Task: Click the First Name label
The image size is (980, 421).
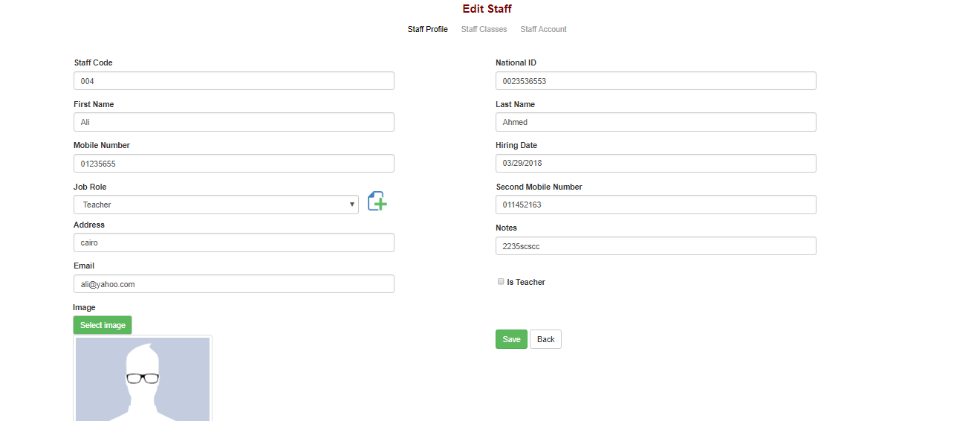Action: 94,104
